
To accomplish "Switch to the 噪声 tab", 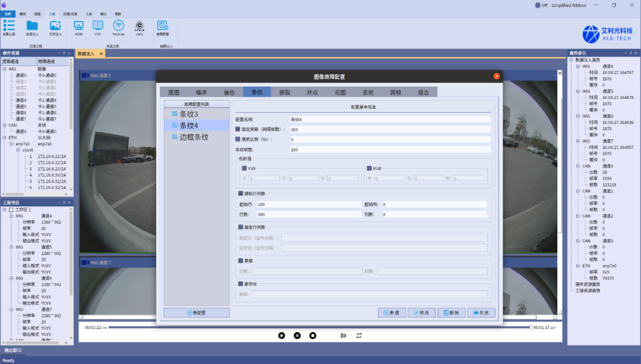I will point(202,92).
